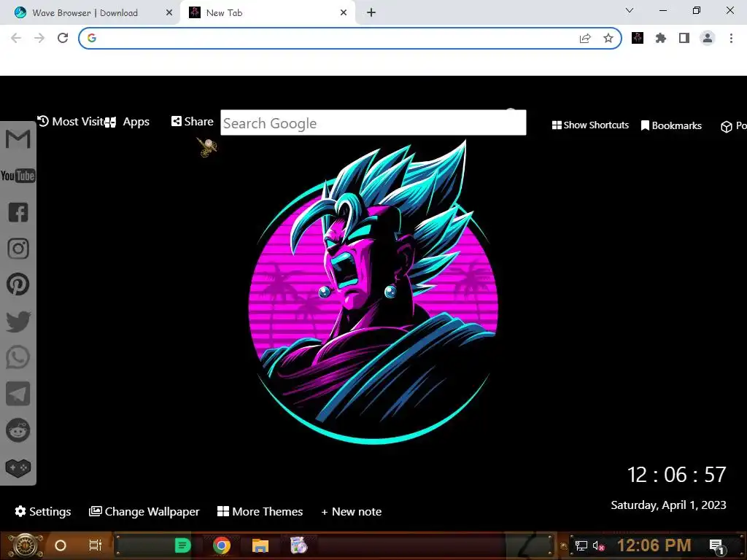Viewport: 747px width, 560px height.
Task: Open the Windows Start button
Action: [x=26, y=545]
